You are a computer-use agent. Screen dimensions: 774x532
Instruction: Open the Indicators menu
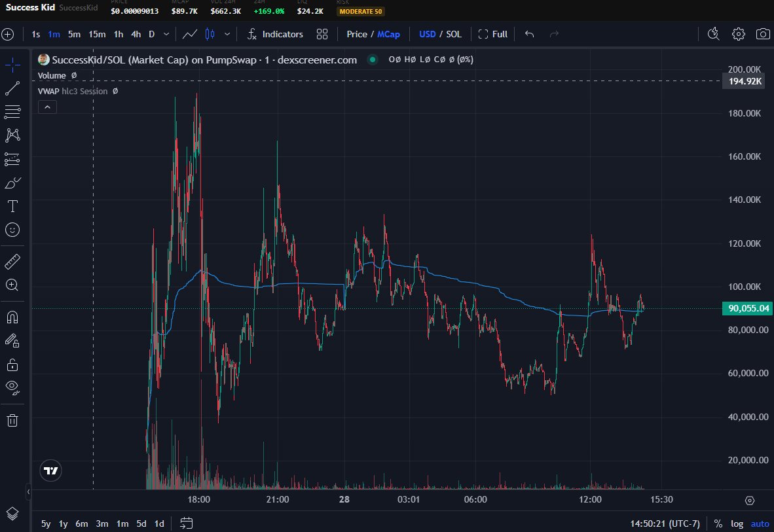(x=275, y=34)
